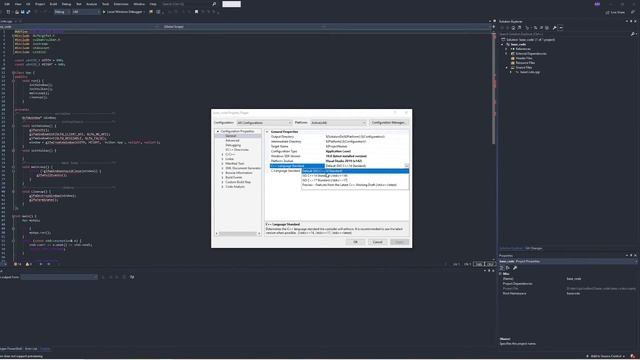Screen dimensions: 640x360
Task: Click the property tree horizontal scrollbar
Action: pyautogui.click(x=238, y=233)
